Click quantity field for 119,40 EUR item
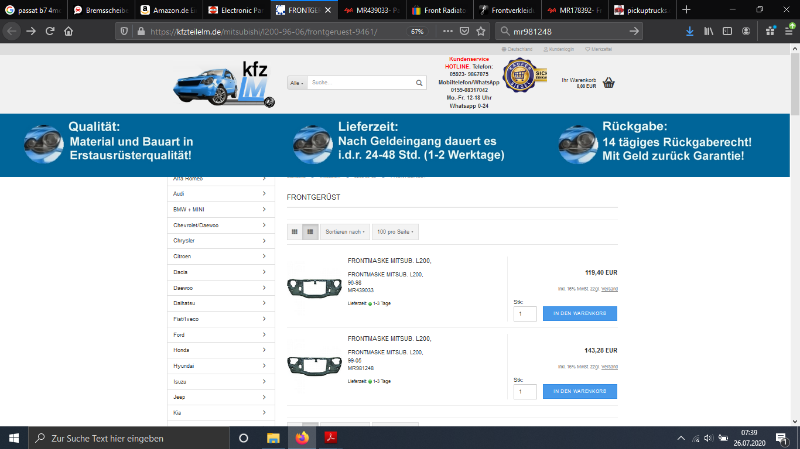Image resolution: width=800 pixels, height=449 pixels. [524, 314]
